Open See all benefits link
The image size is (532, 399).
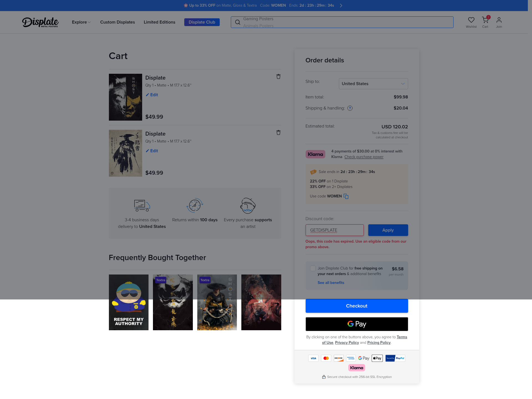coord(331,283)
